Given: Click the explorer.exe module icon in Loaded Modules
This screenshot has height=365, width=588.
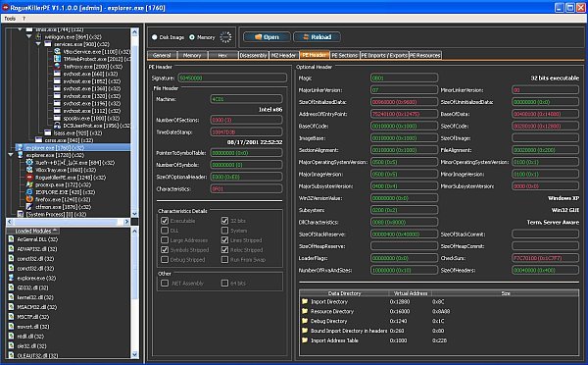Looking at the screenshot, I should coord(11,278).
